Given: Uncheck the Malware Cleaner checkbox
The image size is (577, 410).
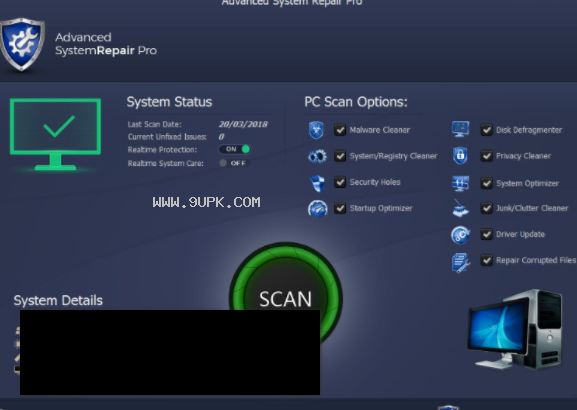Looking at the screenshot, I should (340, 130).
